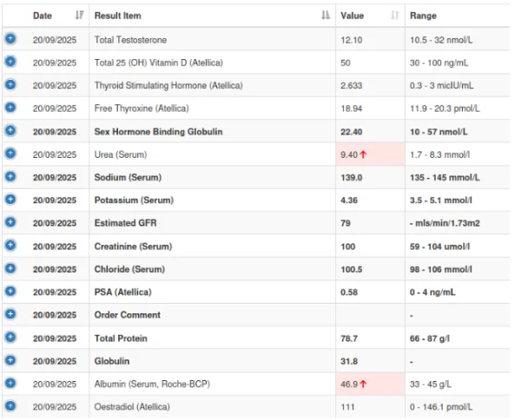
Task: Click plus icon beside Sodium (Serum)
Action: (x=10, y=176)
